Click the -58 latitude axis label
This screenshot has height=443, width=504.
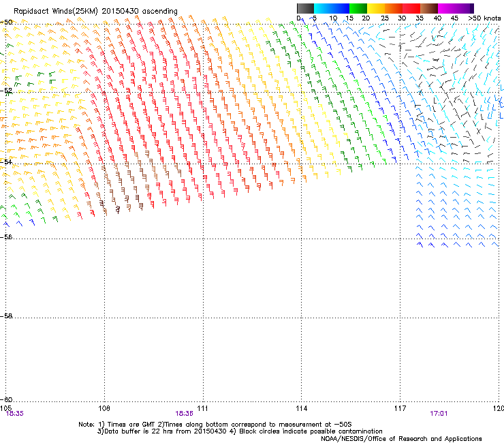[x=6, y=316]
